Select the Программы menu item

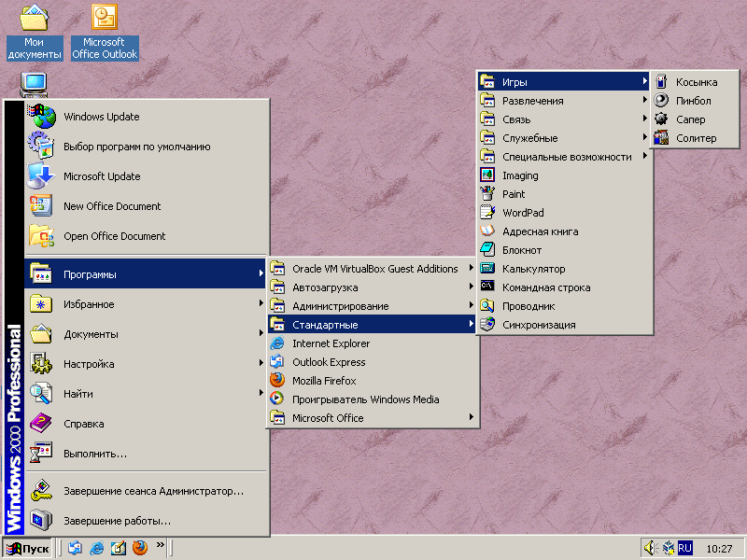[x=146, y=274]
